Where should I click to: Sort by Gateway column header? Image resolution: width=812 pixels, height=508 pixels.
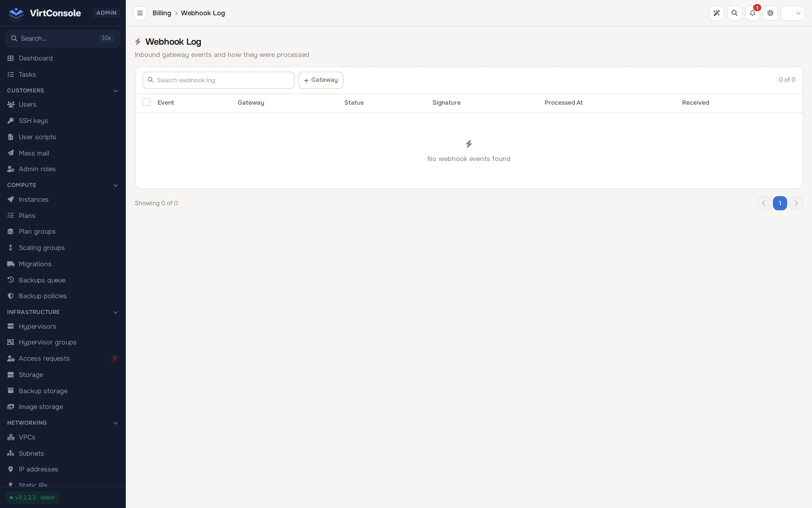pos(251,102)
